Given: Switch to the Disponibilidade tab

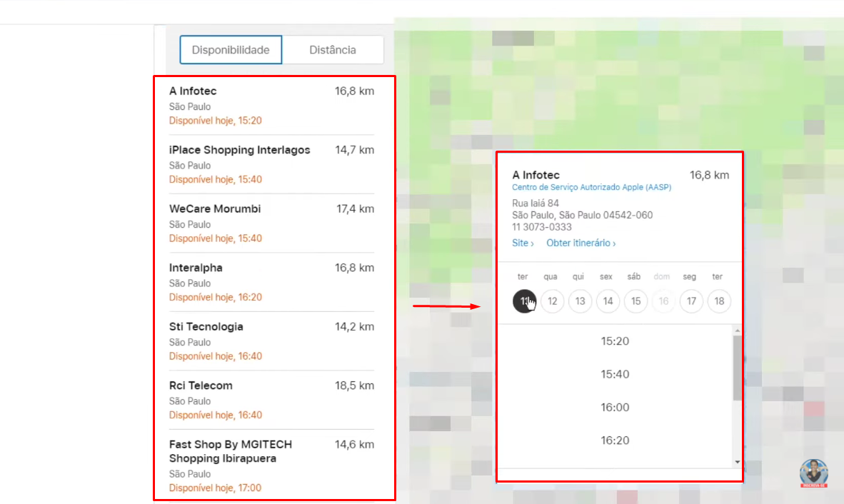Looking at the screenshot, I should pos(231,50).
